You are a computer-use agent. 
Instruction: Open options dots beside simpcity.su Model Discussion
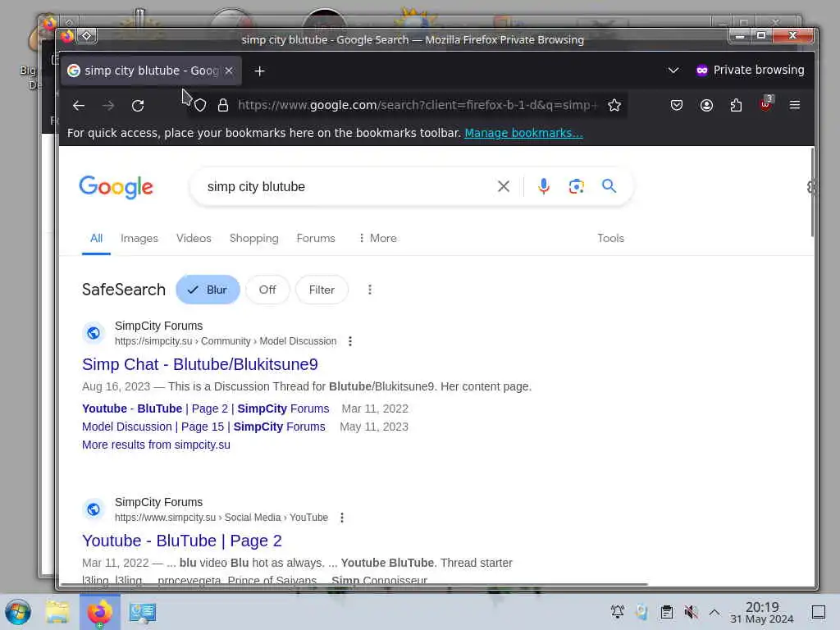pyautogui.click(x=350, y=341)
